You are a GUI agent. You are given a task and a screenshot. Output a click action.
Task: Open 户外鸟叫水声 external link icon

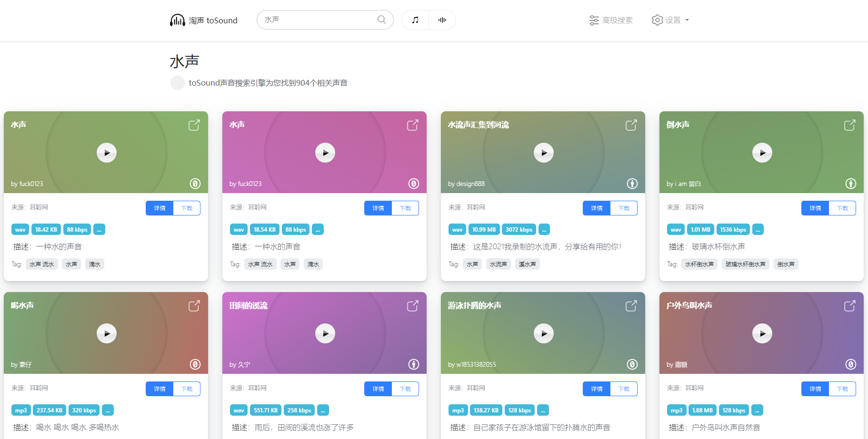[x=850, y=306]
